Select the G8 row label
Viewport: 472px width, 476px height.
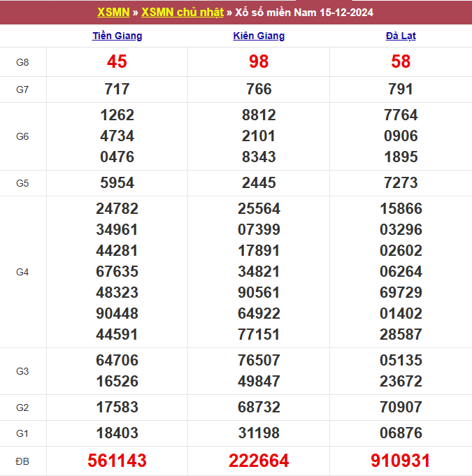pyautogui.click(x=22, y=62)
